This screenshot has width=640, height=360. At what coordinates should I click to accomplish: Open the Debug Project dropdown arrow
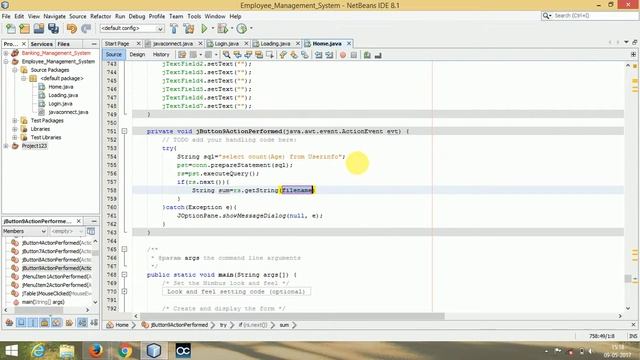[x=231, y=29]
